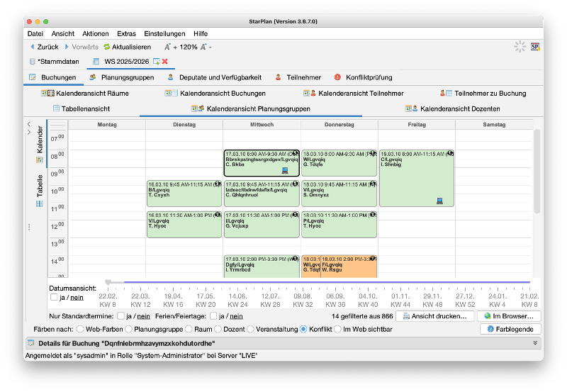Open the Einstellungen menu
Screen dimensions: 567x392
click(164, 33)
